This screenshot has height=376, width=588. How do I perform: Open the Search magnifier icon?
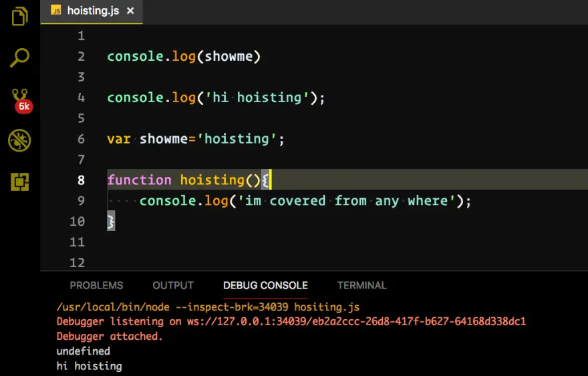click(x=19, y=57)
